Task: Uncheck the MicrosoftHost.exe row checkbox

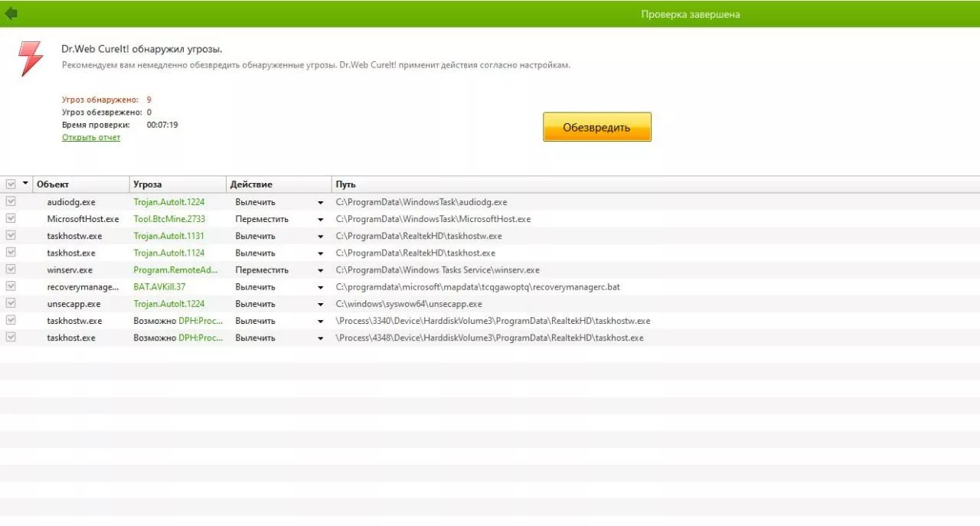Action: click(11, 218)
